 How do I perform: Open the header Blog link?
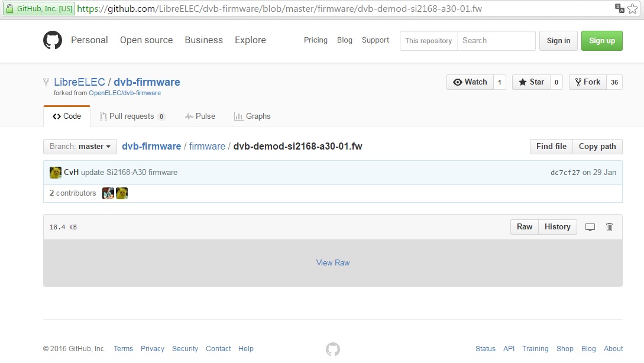pos(345,40)
